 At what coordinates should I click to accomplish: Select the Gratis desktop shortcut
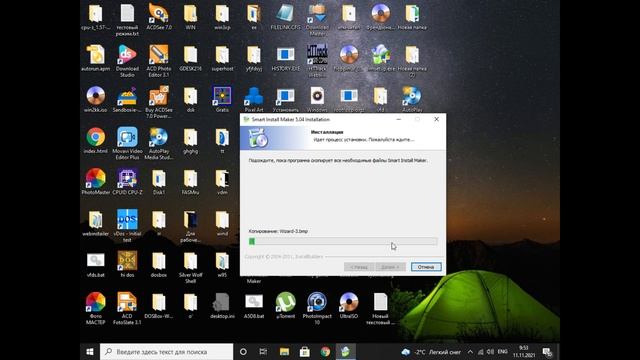click(222, 100)
